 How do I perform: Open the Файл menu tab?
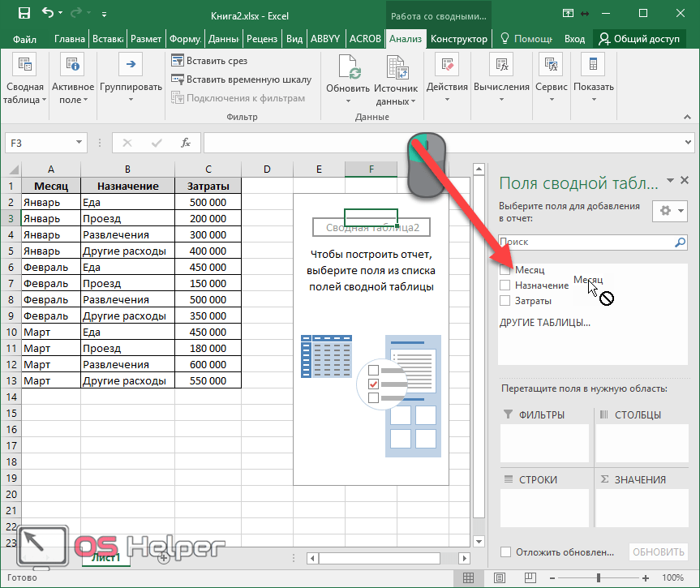[x=25, y=39]
